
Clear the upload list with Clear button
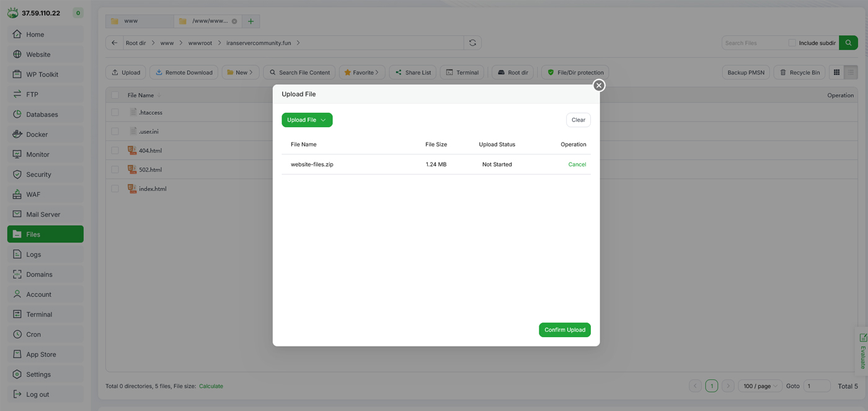click(x=578, y=120)
